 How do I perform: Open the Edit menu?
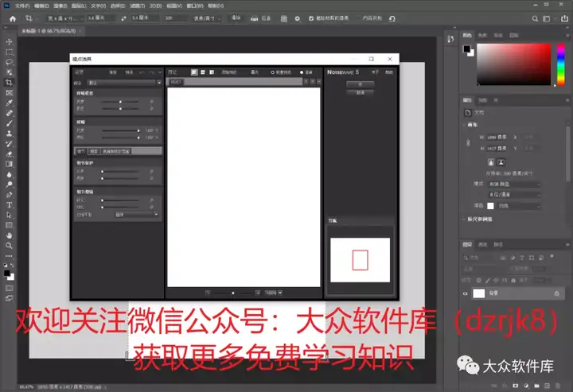(x=41, y=6)
